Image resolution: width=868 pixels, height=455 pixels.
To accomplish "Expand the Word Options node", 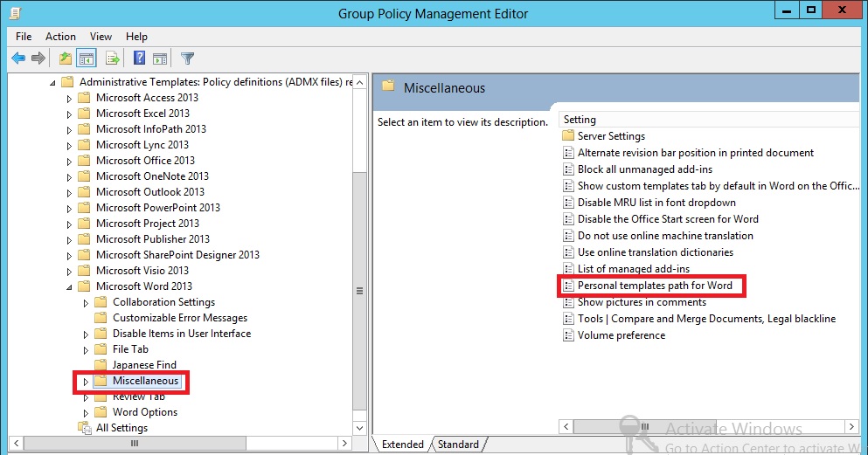I will coord(86,413).
